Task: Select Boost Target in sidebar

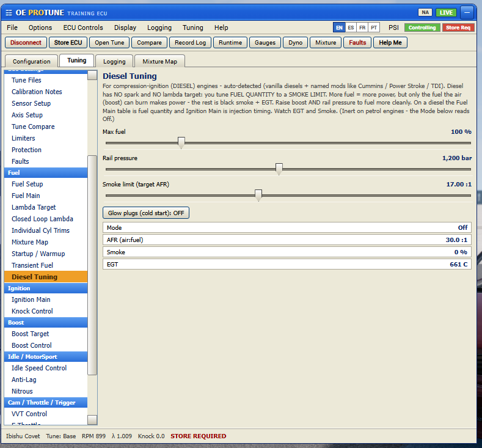Action: pyautogui.click(x=46, y=334)
